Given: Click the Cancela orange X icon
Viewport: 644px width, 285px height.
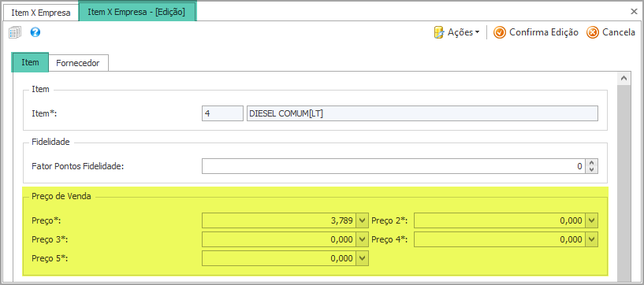Looking at the screenshot, I should pos(593,32).
